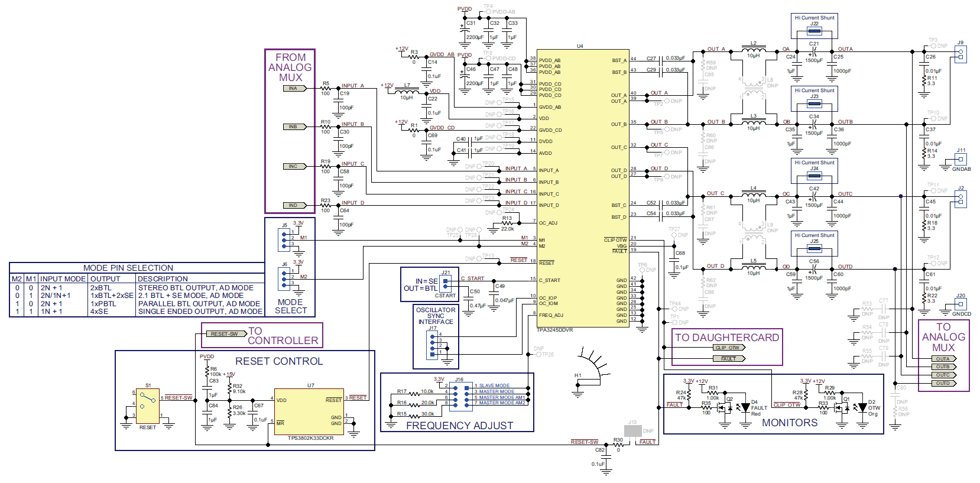Select the RESET CONTROL block title

point(279,361)
